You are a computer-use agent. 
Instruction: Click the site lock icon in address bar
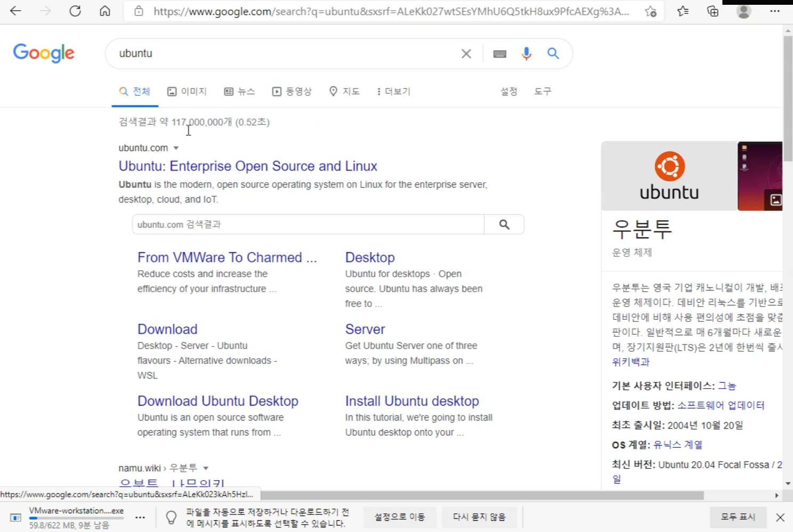139,11
